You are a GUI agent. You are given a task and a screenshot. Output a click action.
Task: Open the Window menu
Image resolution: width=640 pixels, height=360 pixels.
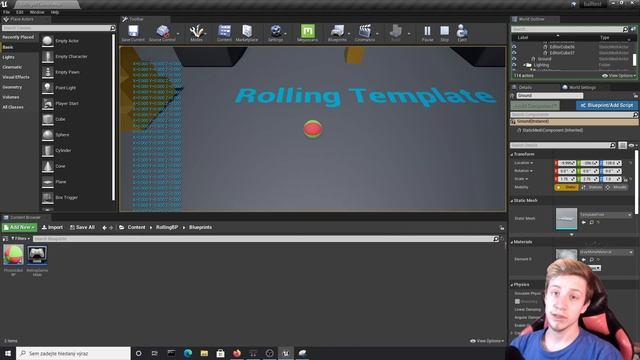37,12
